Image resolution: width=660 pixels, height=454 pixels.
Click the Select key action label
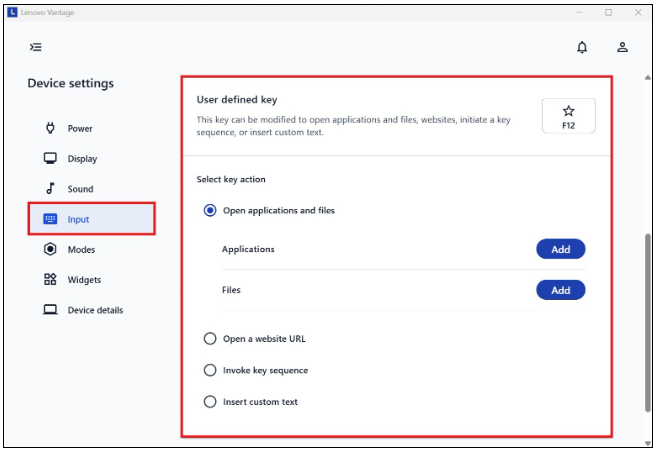pyautogui.click(x=231, y=179)
